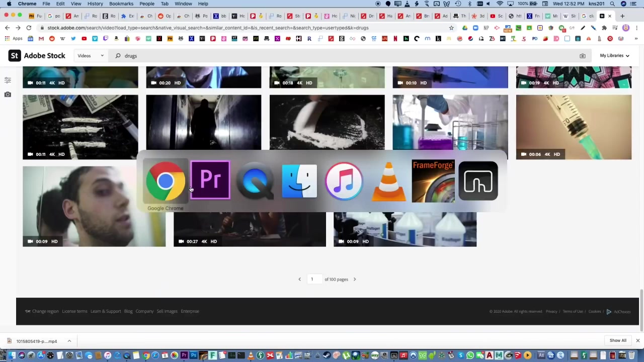Open the filters panel icon in sidebar
Viewport: 644px width, 362px height.
coord(8,80)
